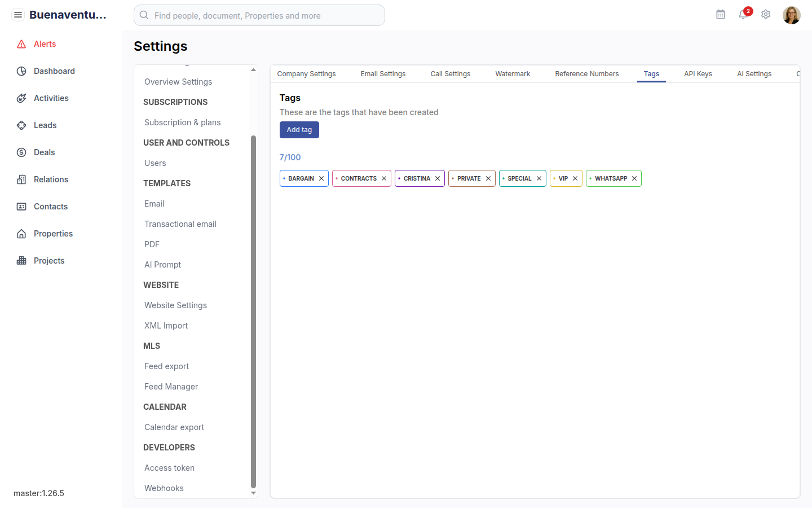
Task: Click settings menu scroll down arrow
Action: pos(253,493)
